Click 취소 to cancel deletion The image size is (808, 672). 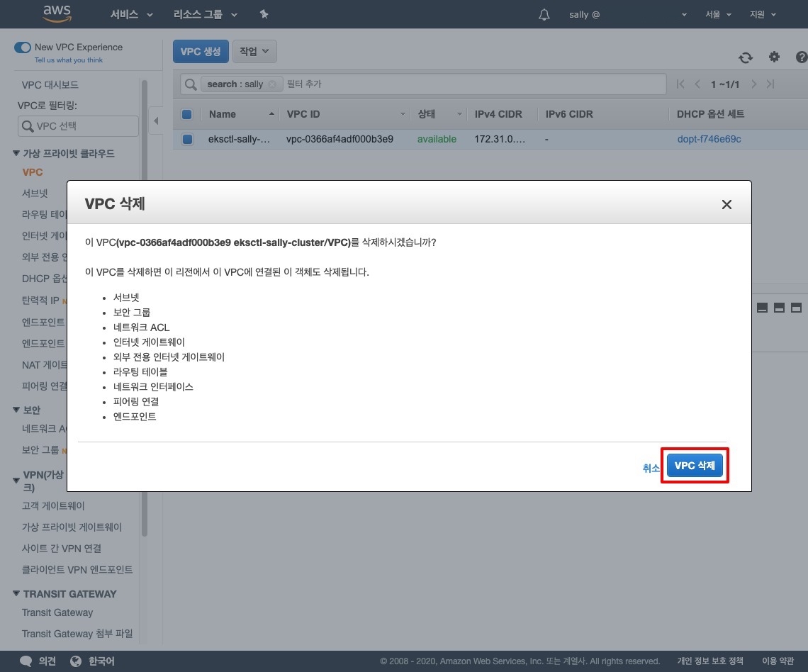click(651, 468)
